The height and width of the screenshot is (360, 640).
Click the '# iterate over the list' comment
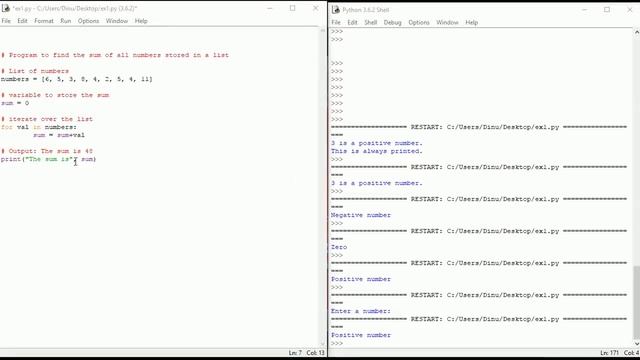click(x=47, y=119)
